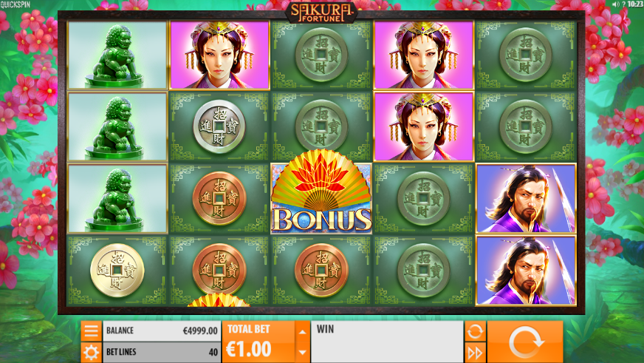The height and width of the screenshot is (363, 644).
Task: Click the gold coin symbol on reel one
Action: (117, 270)
